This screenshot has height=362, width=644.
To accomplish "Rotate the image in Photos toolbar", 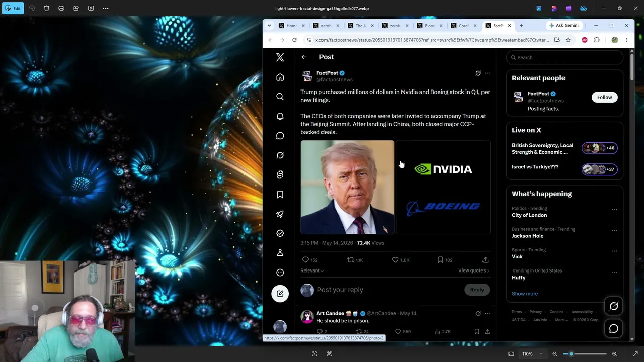I will click(32, 8).
